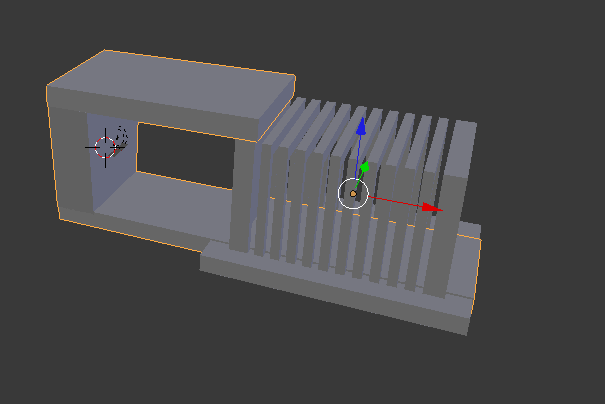Click the blue Z-axis arrowhead of the manipulator

pos(361,127)
